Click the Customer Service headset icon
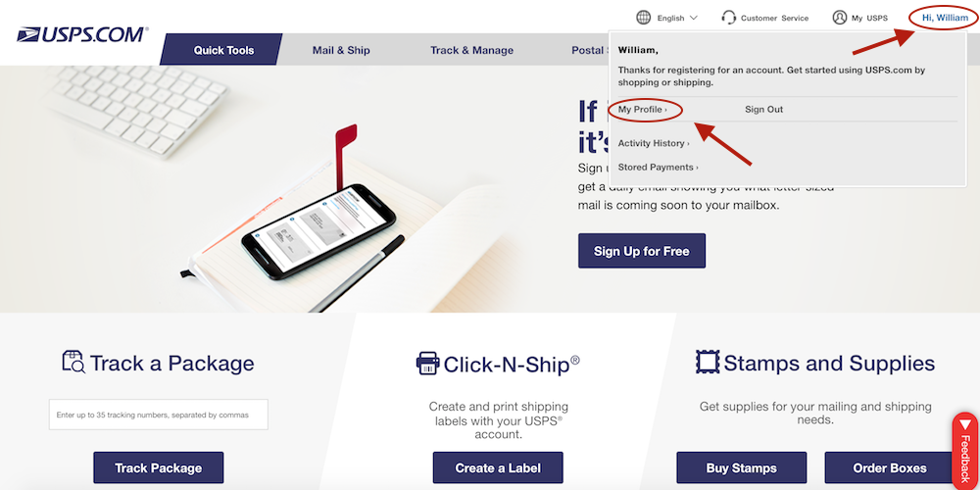Image resolution: width=980 pixels, height=490 pixels. 729,18
